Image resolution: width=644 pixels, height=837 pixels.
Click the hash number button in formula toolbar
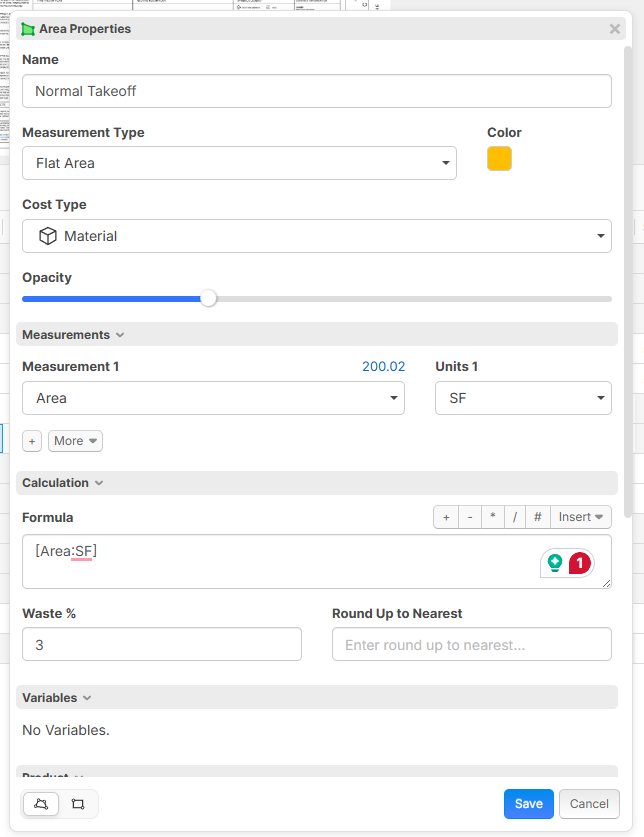pyautogui.click(x=538, y=517)
